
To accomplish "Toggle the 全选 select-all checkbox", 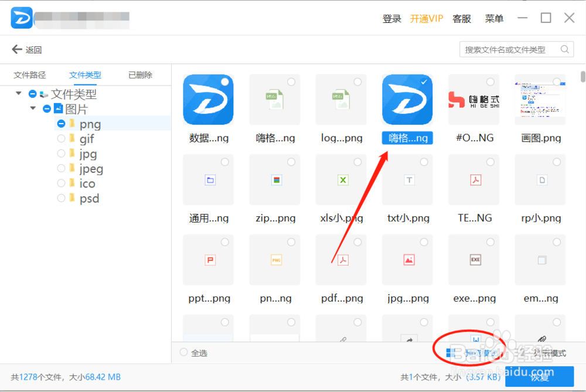I will 183,352.
